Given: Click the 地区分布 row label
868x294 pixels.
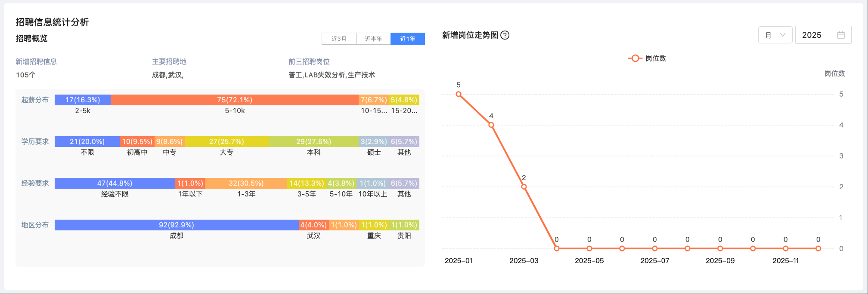Looking at the screenshot, I should point(35,225).
